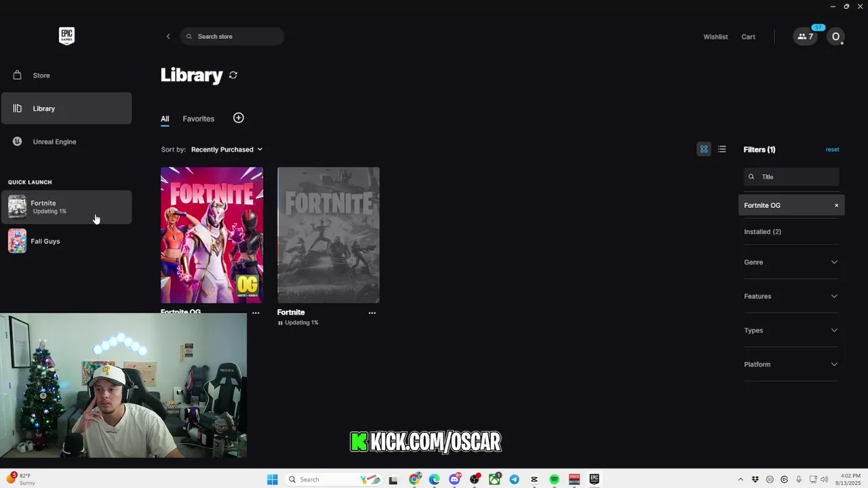Click the Filters (1) heading
868x488 pixels.
coord(759,150)
